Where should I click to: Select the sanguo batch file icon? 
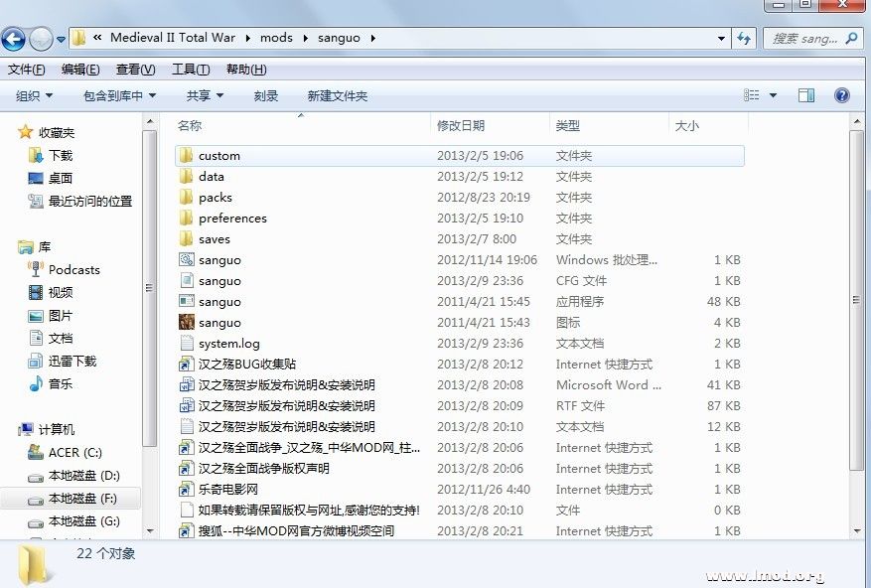(186, 260)
